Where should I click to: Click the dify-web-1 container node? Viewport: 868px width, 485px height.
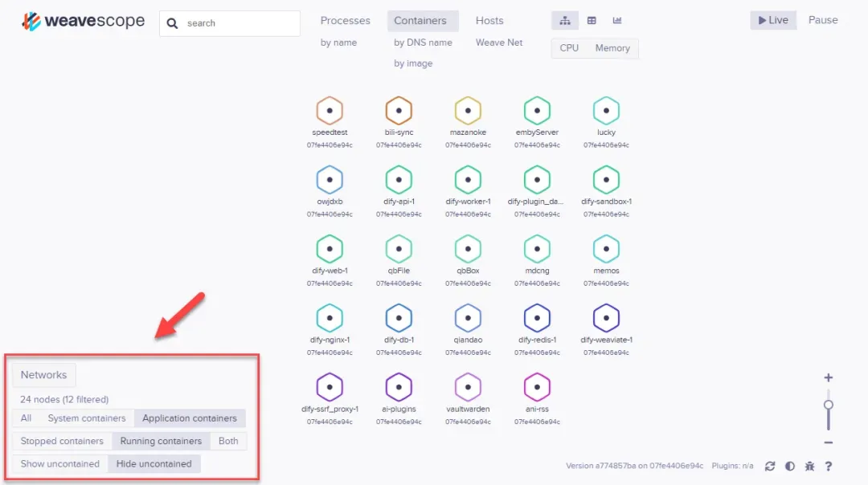330,249
